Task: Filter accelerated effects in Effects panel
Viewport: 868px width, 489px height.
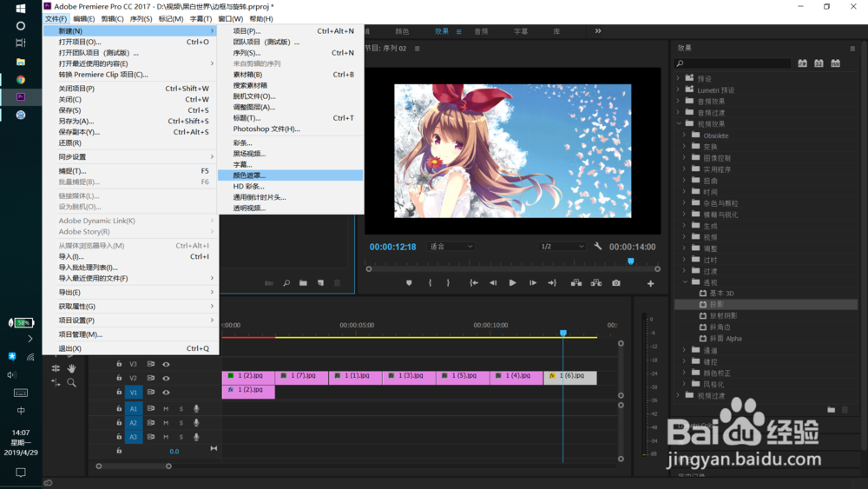Action: click(802, 63)
